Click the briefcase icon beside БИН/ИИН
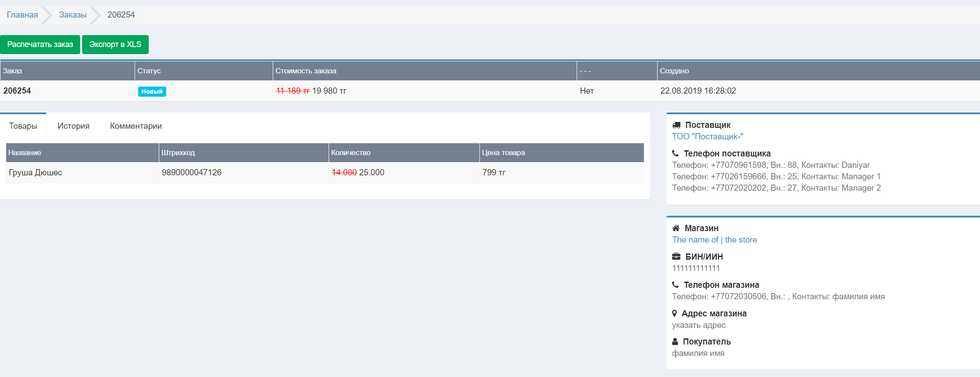980x377 pixels. pos(676,257)
